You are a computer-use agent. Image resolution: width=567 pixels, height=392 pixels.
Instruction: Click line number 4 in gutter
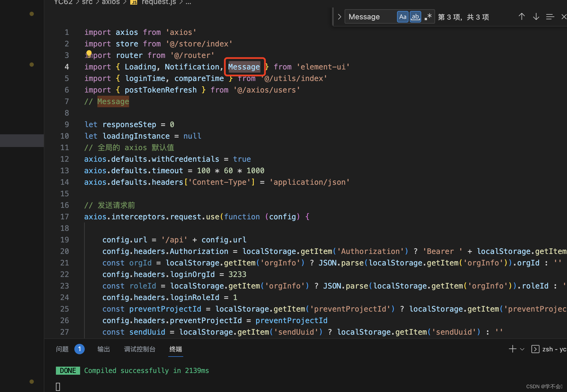coord(67,67)
